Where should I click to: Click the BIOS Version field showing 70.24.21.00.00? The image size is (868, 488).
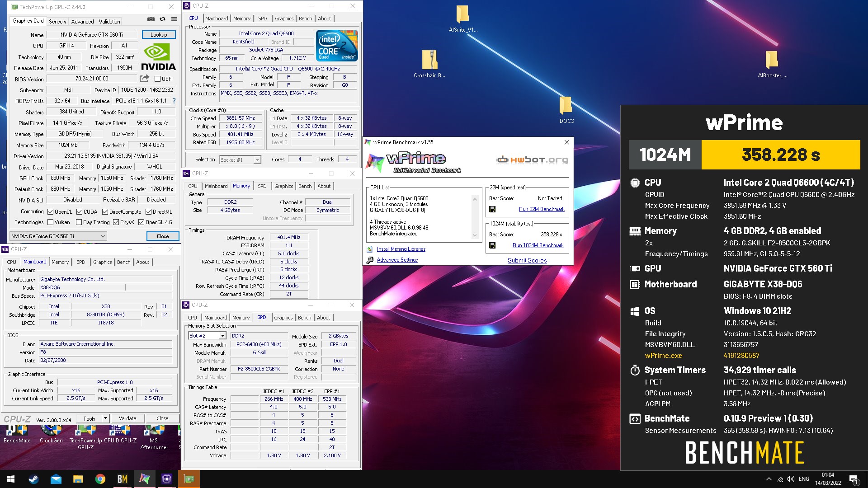[92, 79]
